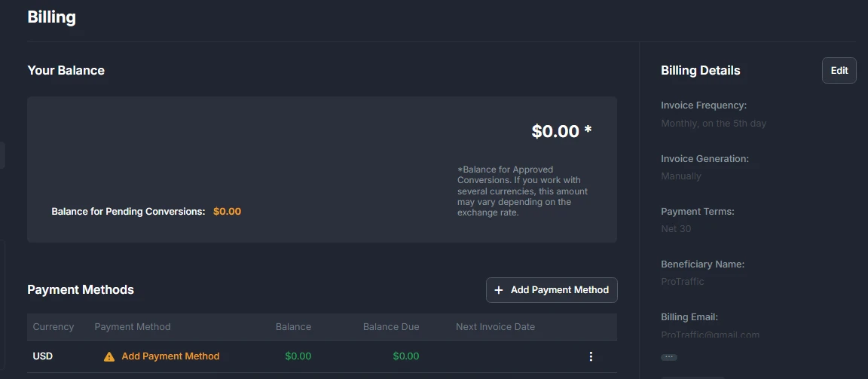Click the orange warning triangle icon

[x=109, y=357]
